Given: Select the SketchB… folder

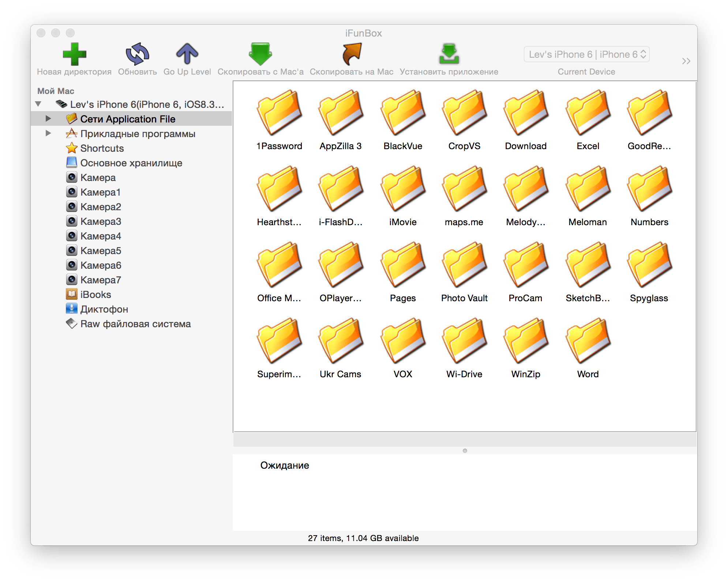Looking at the screenshot, I should [x=588, y=272].
